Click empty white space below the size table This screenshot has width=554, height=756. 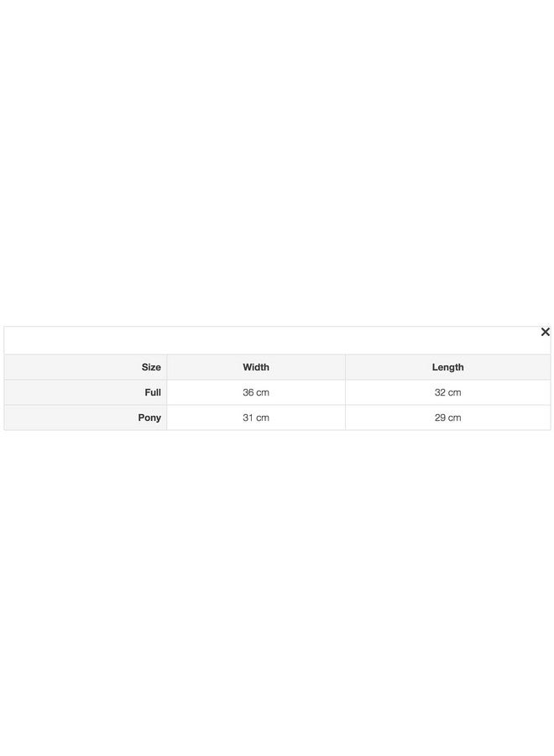(277, 588)
